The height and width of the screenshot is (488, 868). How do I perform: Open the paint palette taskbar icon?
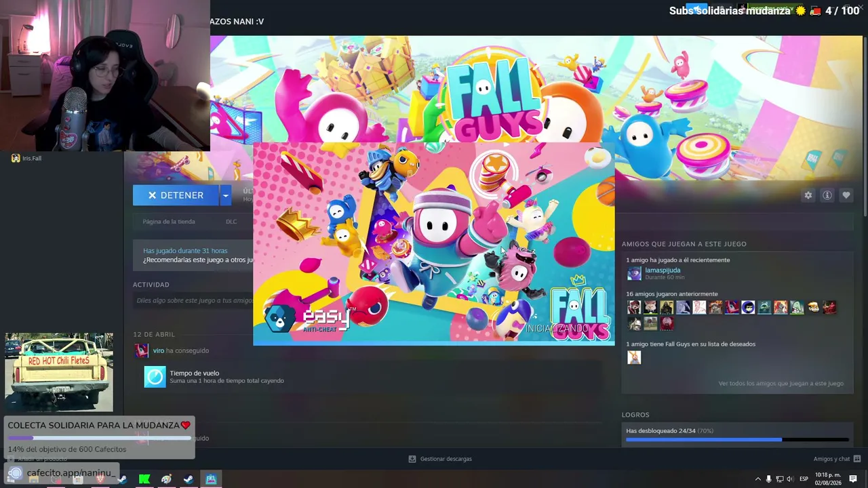click(166, 479)
